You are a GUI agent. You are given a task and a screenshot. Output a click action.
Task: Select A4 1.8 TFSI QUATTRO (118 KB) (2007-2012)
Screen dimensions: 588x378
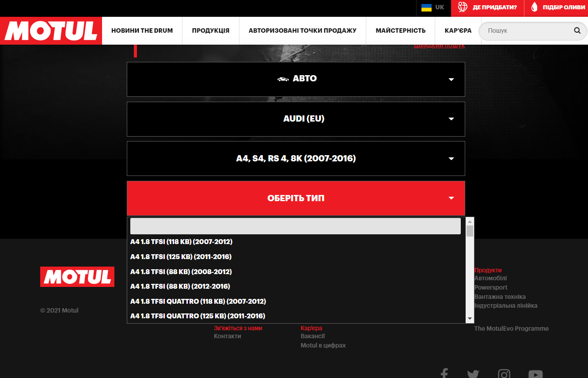(x=198, y=301)
